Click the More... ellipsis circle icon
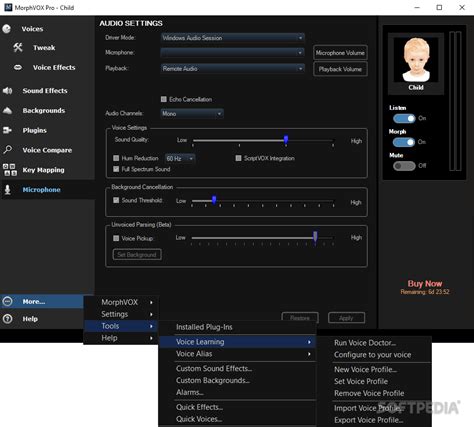Screen dimensions: 474x427 (x=7, y=302)
